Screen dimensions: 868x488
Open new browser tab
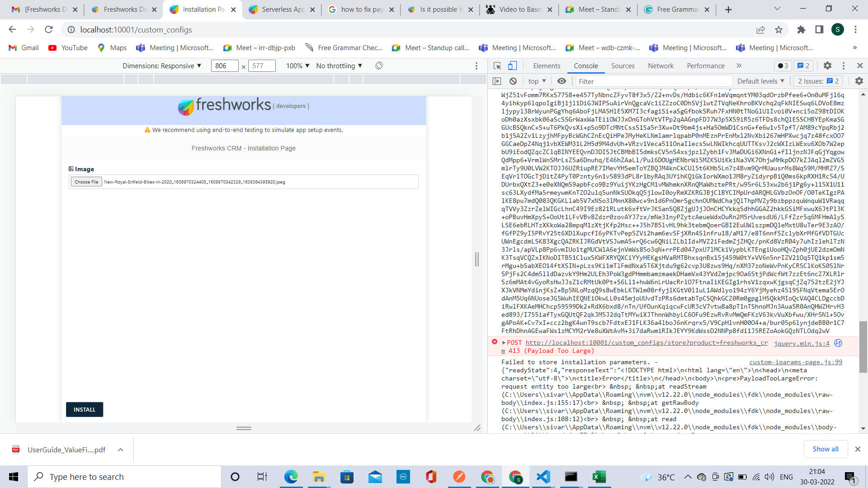coord(728,9)
